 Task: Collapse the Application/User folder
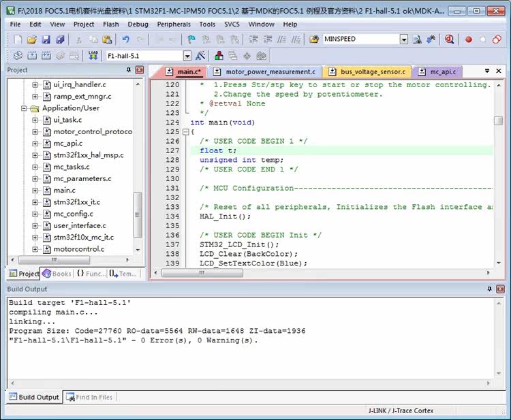(24, 108)
